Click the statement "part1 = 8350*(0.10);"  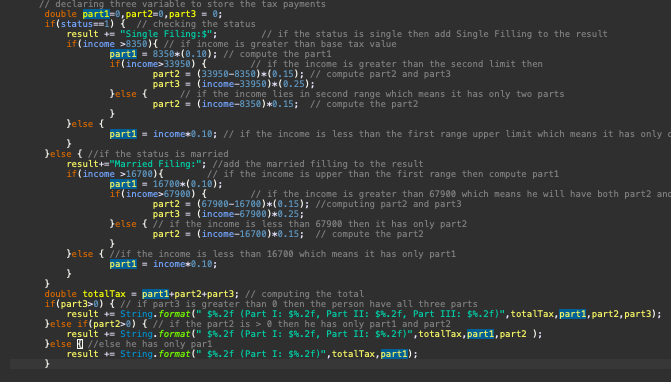pyautogui.click(x=163, y=54)
